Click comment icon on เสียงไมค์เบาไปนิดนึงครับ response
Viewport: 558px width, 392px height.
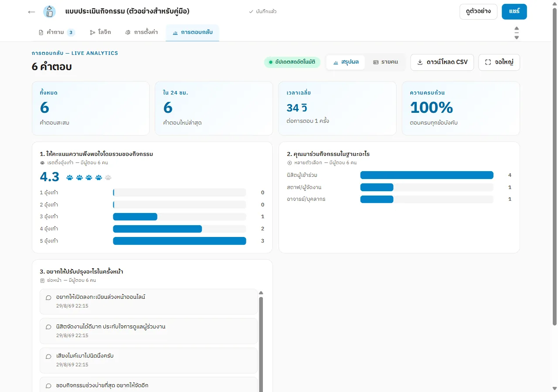tap(48, 356)
